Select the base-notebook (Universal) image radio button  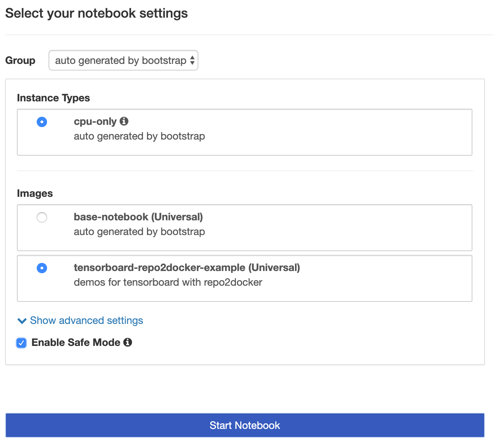(x=42, y=217)
